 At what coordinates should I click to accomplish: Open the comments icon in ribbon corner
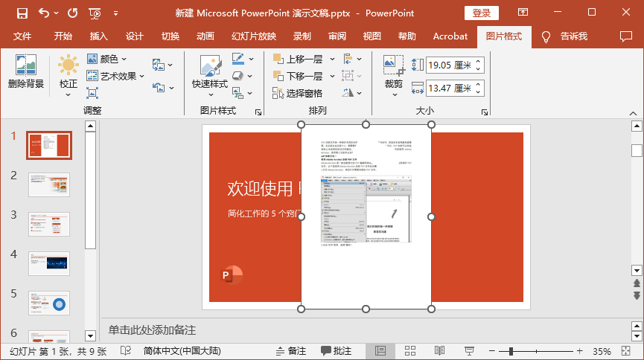coord(626,36)
